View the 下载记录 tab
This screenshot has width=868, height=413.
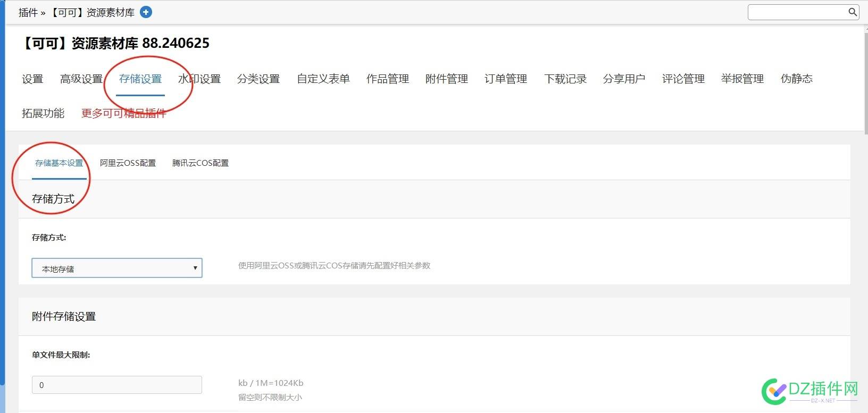click(565, 79)
